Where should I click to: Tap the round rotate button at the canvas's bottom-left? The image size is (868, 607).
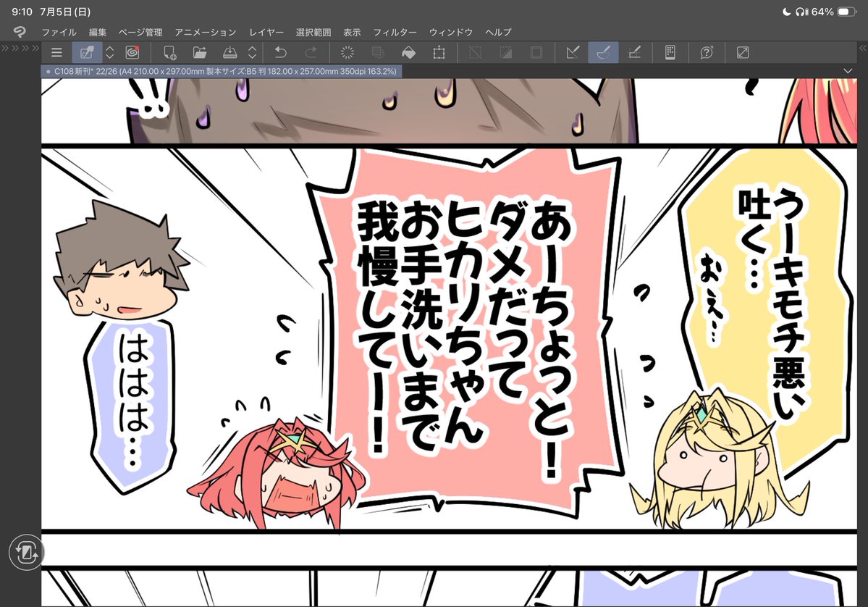[x=25, y=552]
